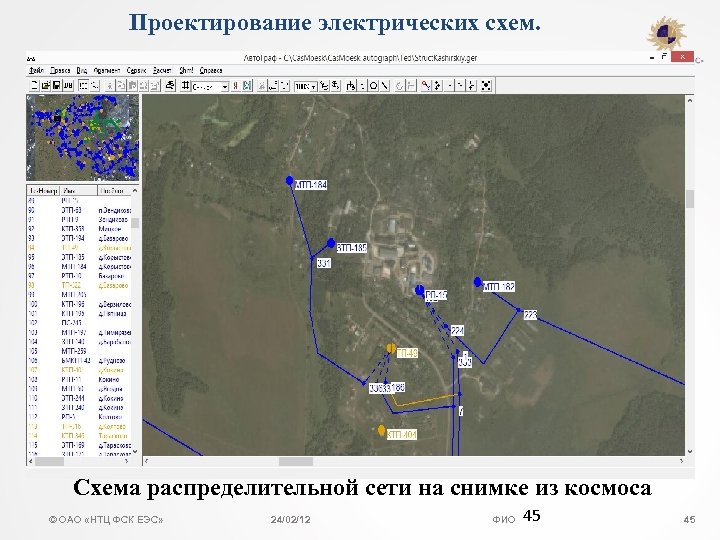Click the icon left of the circle tool
Viewport: 720px width, 540px height.
pyautogui.click(x=362, y=86)
